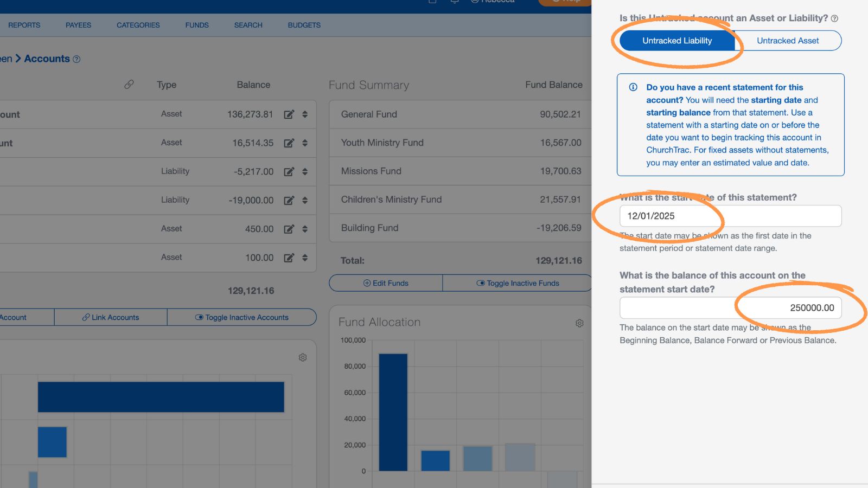Click the Edit Funds button

(x=386, y=283)
